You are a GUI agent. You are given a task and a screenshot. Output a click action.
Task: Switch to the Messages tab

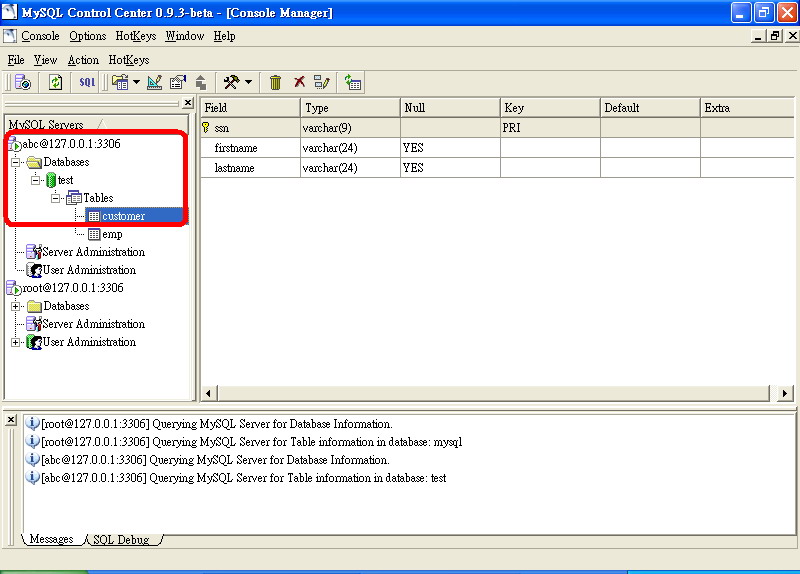pyautogui.click(x=52, y=539)
